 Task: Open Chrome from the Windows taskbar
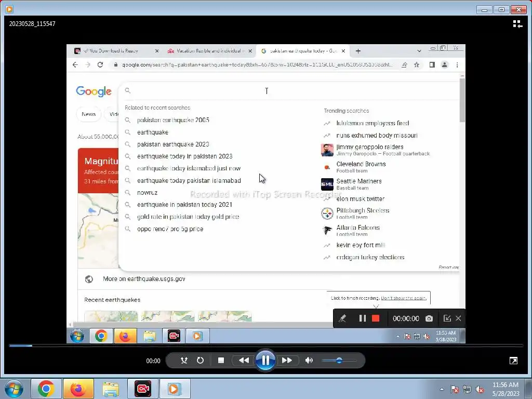pyautogui.click(x=46, y=389)
